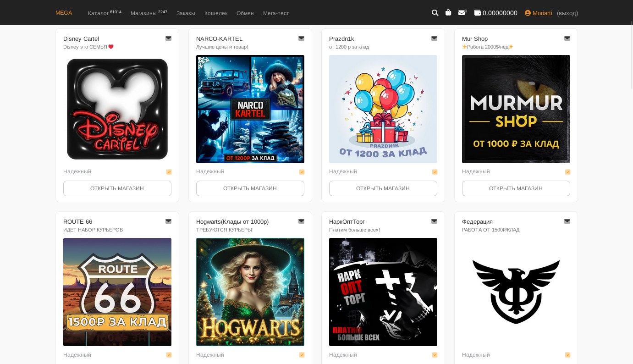Click ОТКРЫТЬ МАГАЗИН under Mur Shop
The height and width of the screenshot is (364, 633).
[516, 188]
